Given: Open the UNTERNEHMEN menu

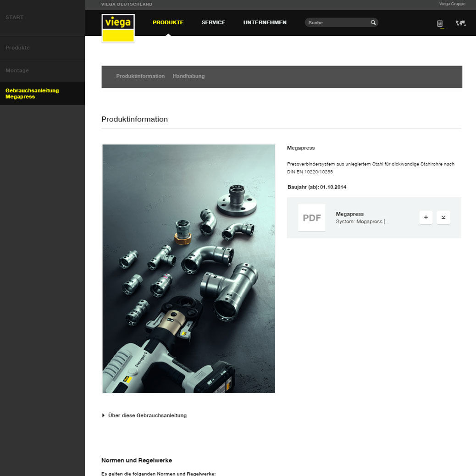Looking at the screenshot, I should tap(265, 22).
